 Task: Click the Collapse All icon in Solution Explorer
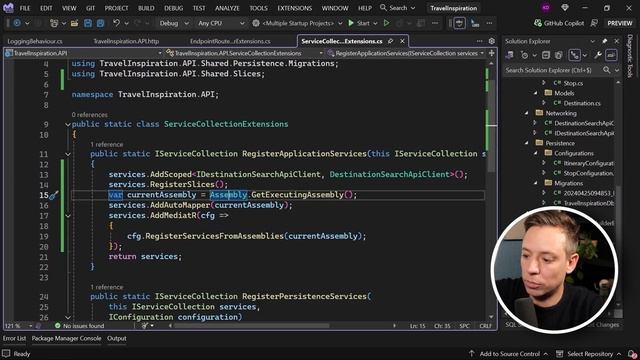click(x=546, y=55)
